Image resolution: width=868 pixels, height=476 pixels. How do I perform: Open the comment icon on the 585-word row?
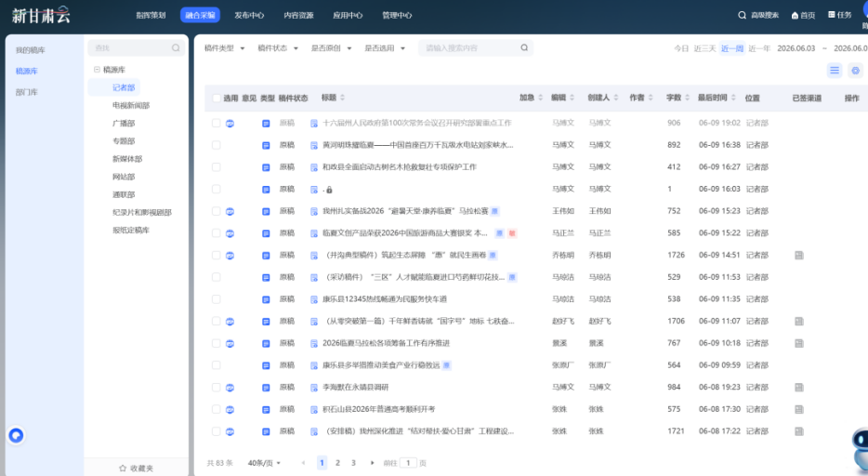tap(230, 233)
